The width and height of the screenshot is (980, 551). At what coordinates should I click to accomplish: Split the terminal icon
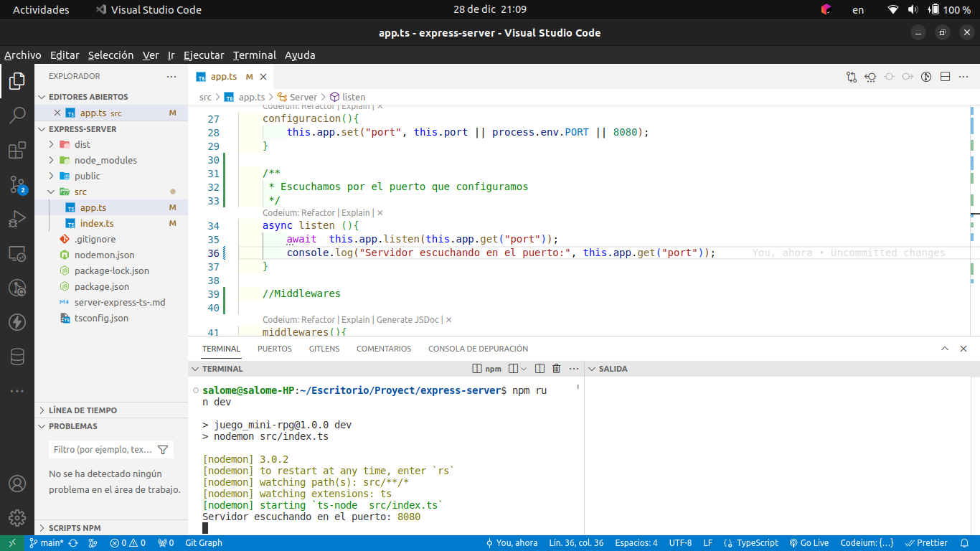tap(540, 369)
